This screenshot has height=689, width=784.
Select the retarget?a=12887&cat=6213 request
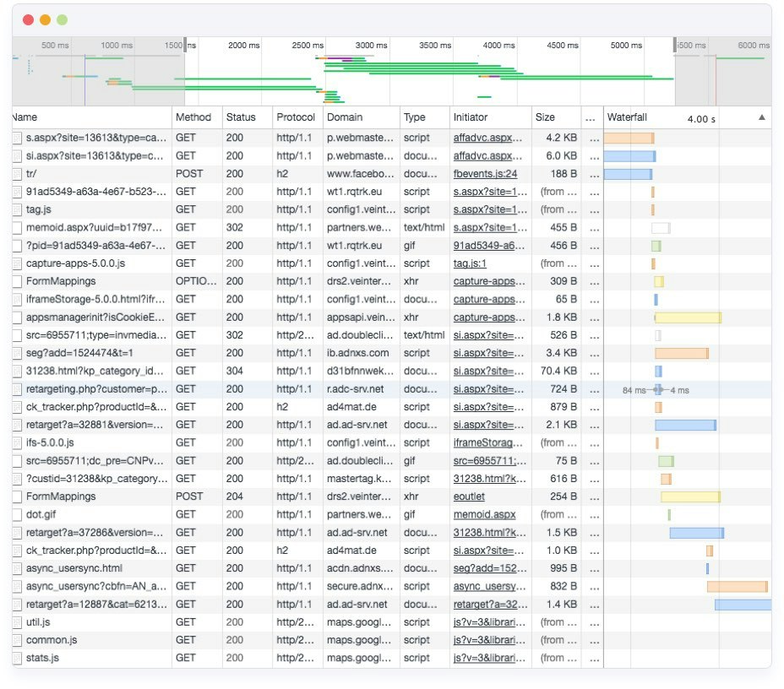[392, 605]
